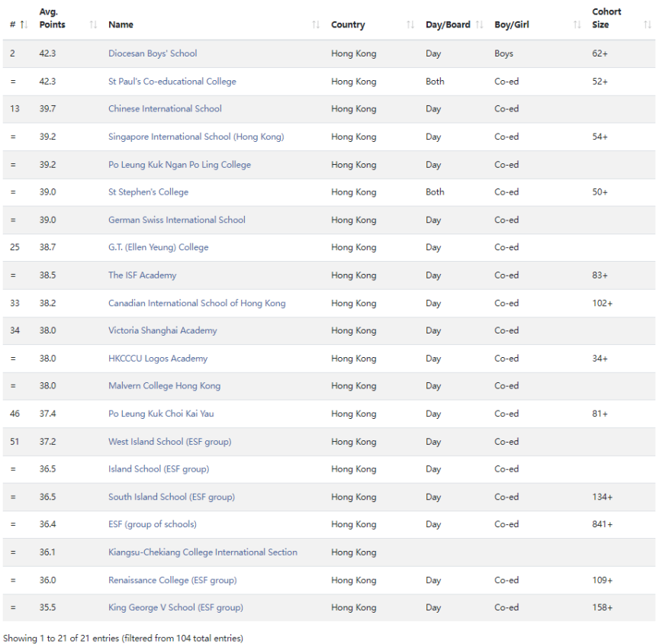Select rank number 33 cell
Screen dimensions: 656x644
[x=14, y=304]
